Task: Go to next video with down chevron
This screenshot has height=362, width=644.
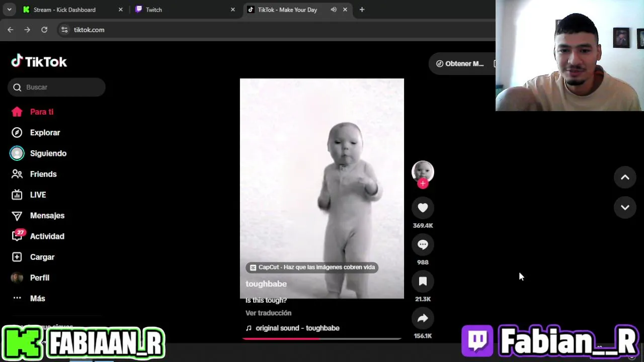Action: pyautogui.click(x=625, y=208)
